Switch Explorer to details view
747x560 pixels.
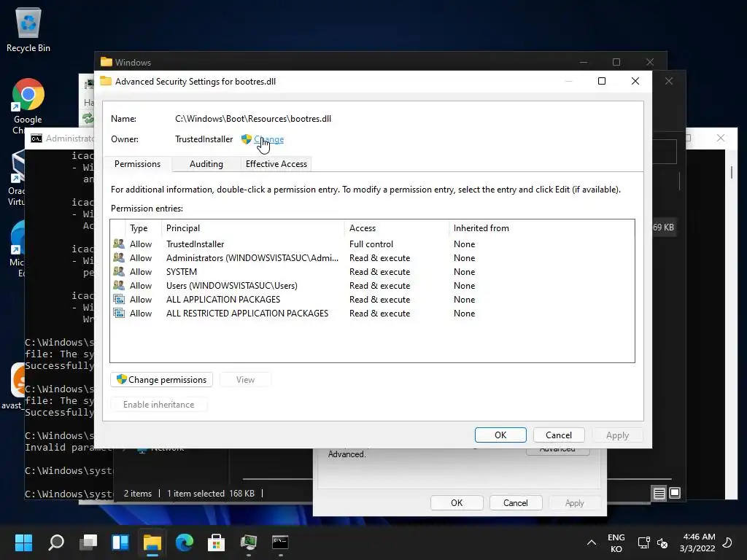coord(659,494)
